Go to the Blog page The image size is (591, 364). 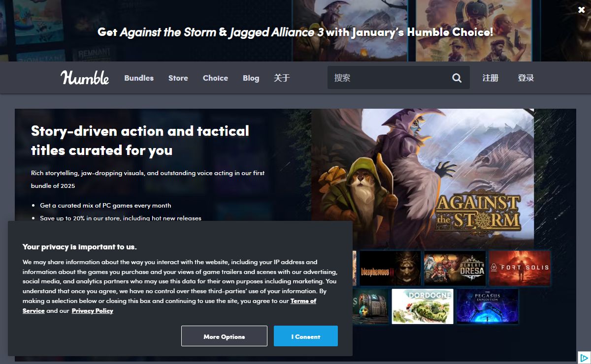[x=251, y=78]
